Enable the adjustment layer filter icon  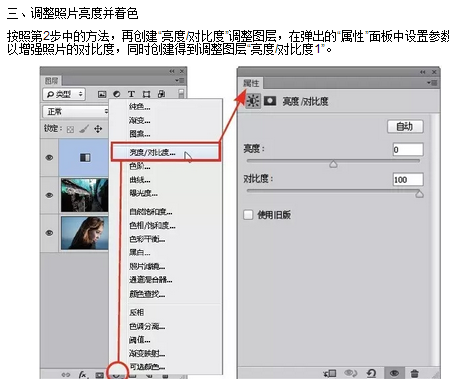[116, 94]
